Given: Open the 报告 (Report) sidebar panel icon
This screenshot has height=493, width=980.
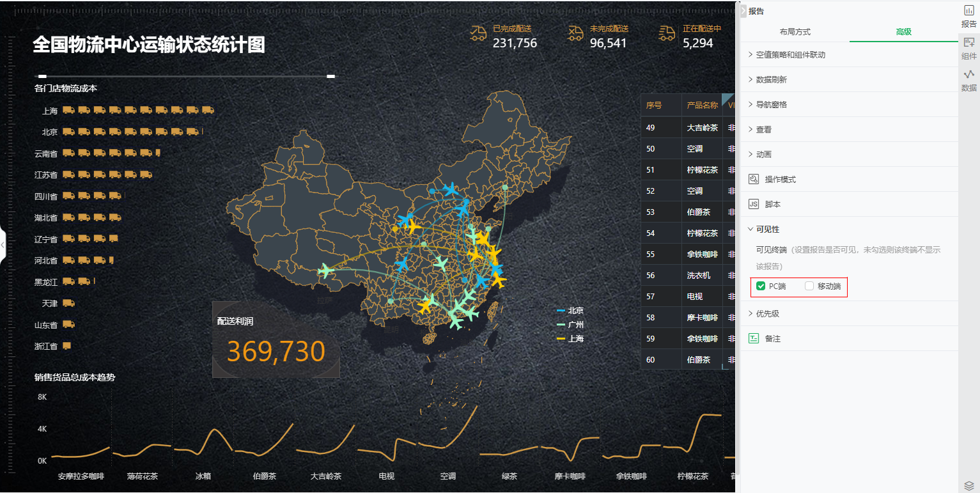Looking at the screenshot, I should click(x=968, y=17).
